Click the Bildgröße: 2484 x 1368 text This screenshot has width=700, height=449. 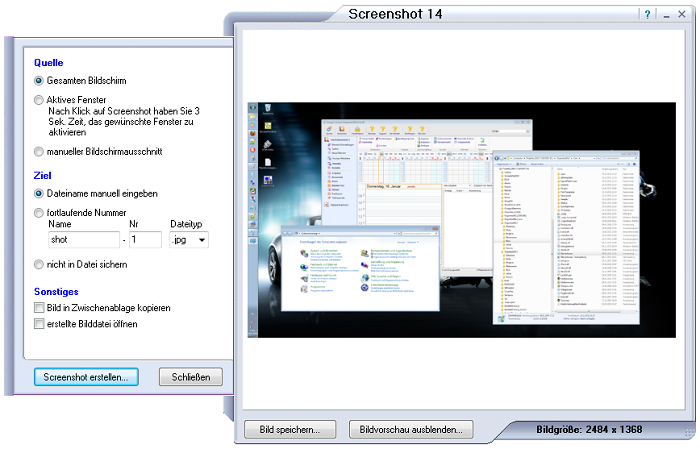(x=589, y=430)
